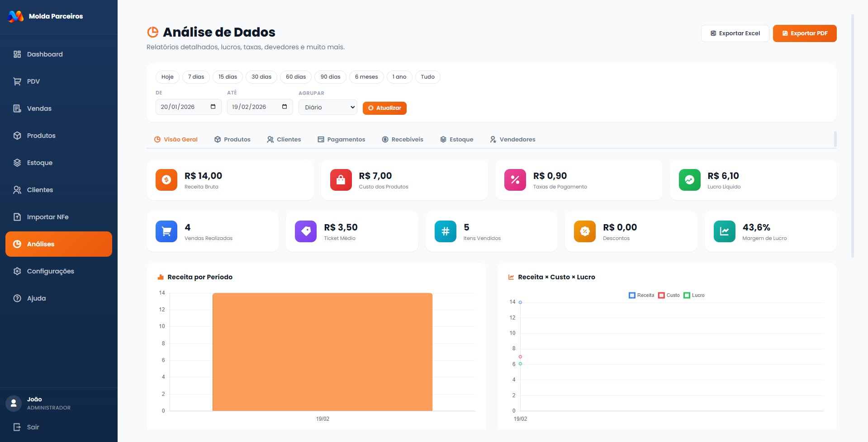Click the Produtos sidebar icon
868x442 pixels.
(x=17, y=136)
